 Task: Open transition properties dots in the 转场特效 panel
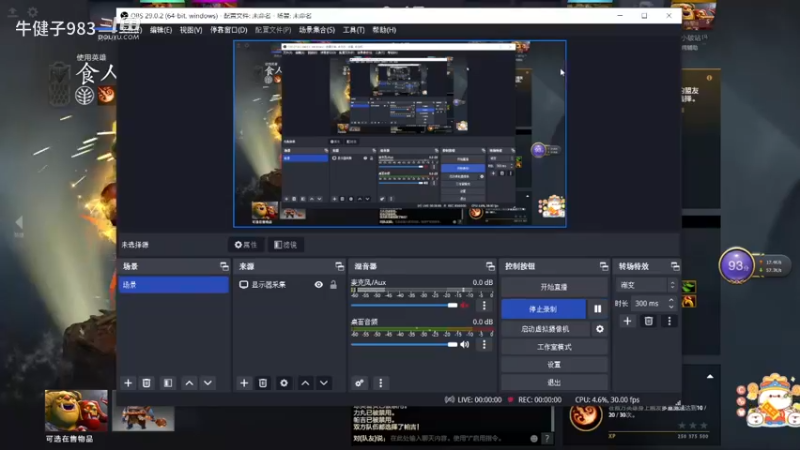point(669,321)
